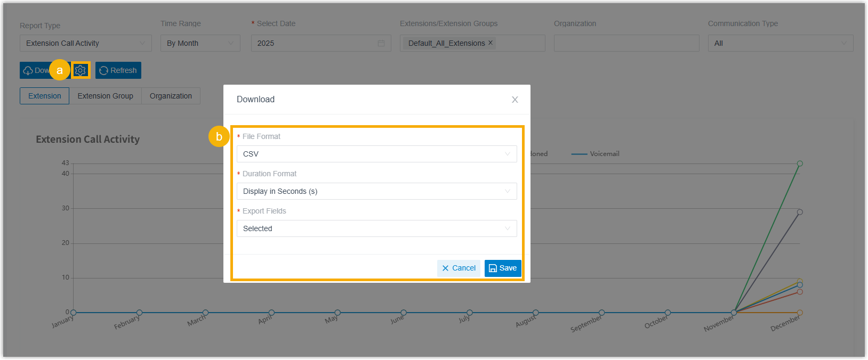Remove the Default_All_Extensions tag
Image resolution: width=868 pixels, height=360 pixels.
[x=491, y=43]
